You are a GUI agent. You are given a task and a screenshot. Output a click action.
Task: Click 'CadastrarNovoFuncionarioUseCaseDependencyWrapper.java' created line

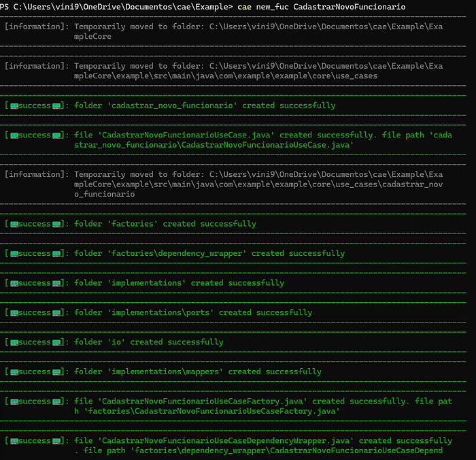(x=263, y=440)
